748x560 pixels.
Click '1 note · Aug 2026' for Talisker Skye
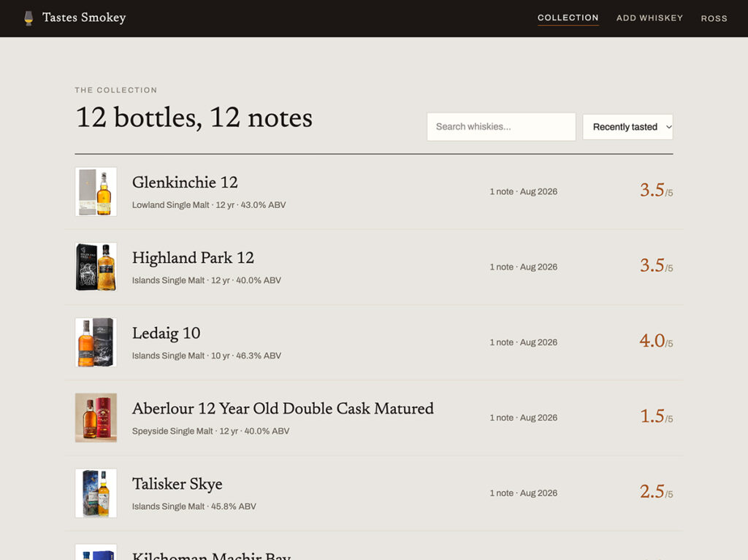tap(523, 494)
